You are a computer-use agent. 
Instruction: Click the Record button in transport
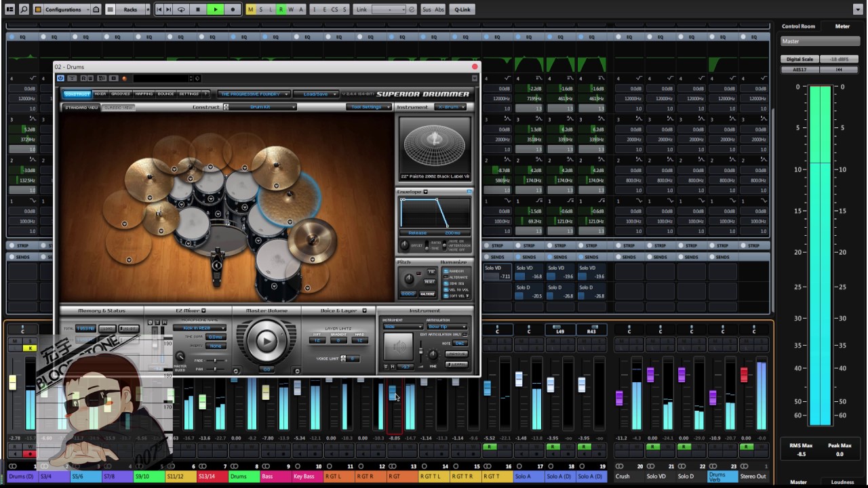(233, 9)
